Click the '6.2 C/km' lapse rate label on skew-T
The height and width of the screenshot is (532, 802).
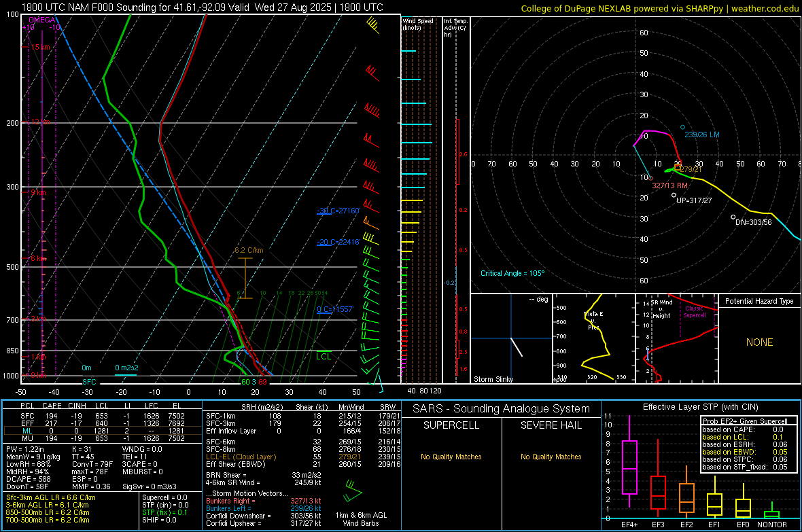pyautogui.click(x=249, y=250)
